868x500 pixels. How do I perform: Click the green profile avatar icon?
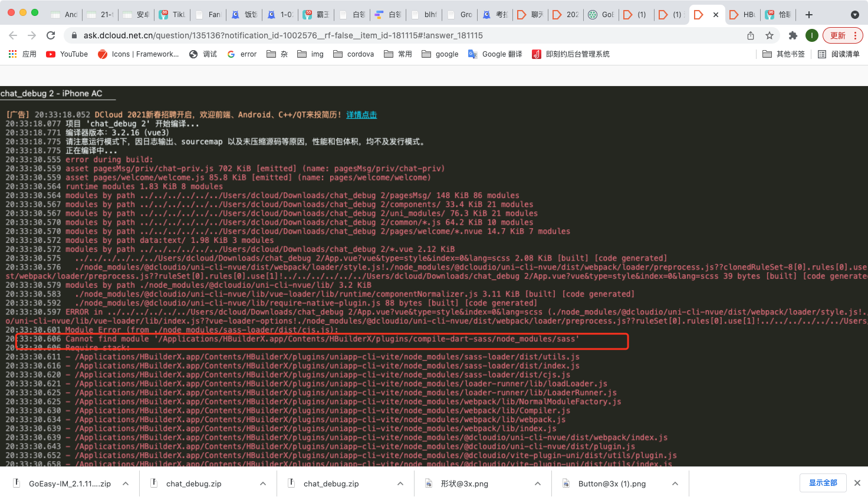(x=812, y=35)
